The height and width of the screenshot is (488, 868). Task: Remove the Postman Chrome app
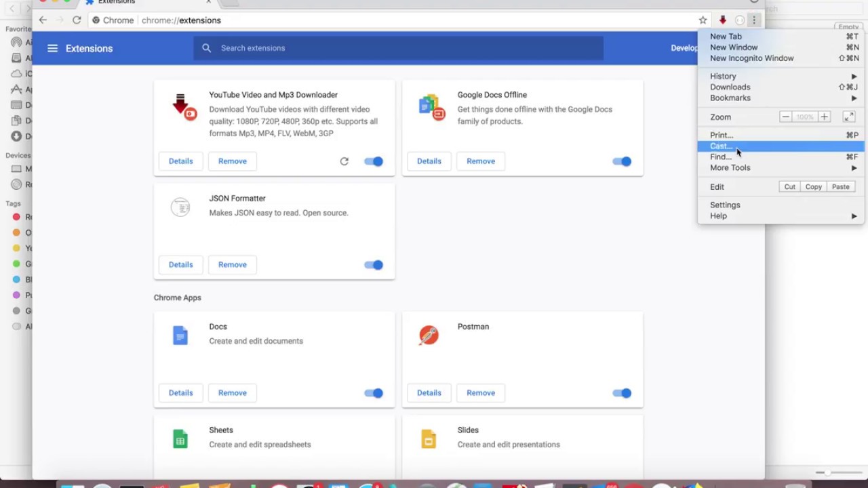(x=481, y=393)
